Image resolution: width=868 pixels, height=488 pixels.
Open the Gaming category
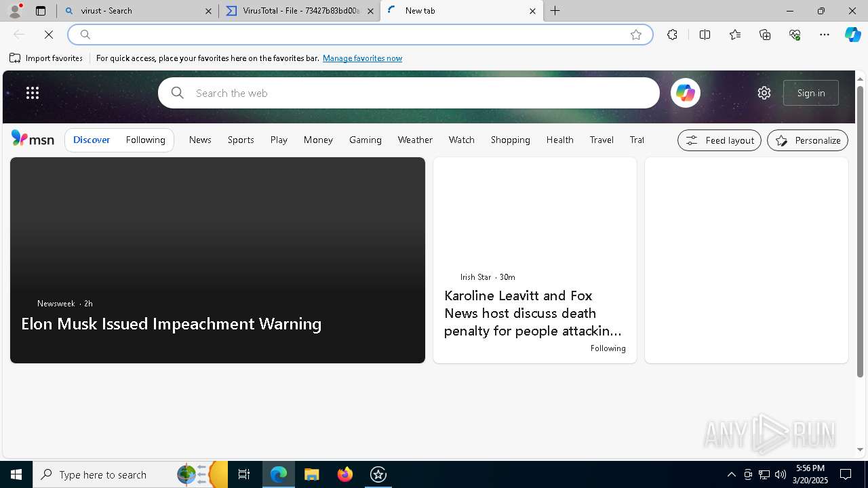[x=366, y=140]
